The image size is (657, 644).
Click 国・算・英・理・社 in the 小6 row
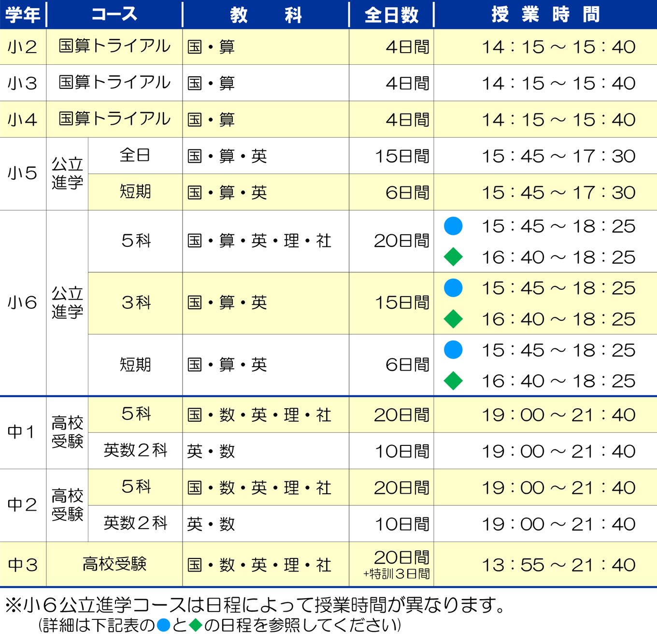coord(259,241)
